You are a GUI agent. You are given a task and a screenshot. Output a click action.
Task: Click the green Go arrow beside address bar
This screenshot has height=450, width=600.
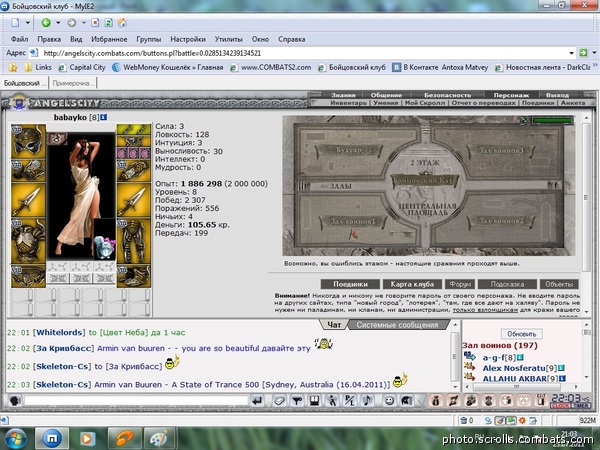coord(583,53)
